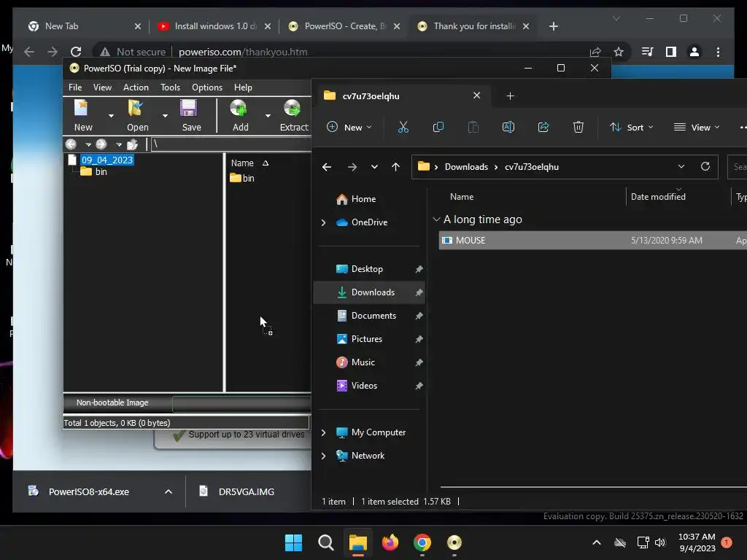Screen dimensions: 747x560
Task: Click the Cut scissors icon in File Explorer
Action: click(x=403, y=127)
